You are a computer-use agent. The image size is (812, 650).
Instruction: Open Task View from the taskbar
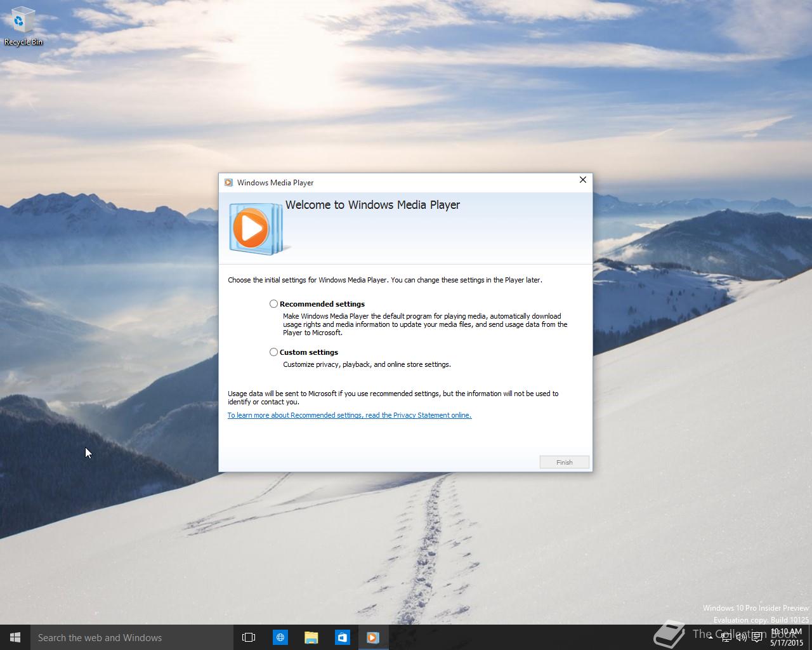tap(249, 637)
